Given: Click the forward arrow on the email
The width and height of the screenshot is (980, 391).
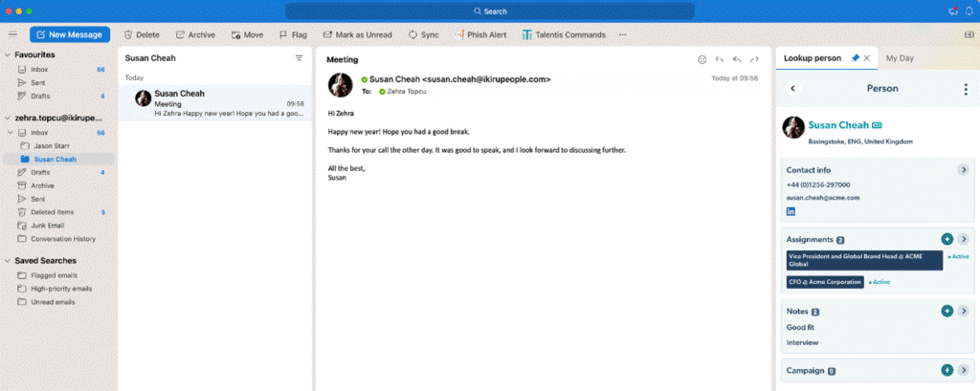Looking at the screenshot, I should 754,59.
